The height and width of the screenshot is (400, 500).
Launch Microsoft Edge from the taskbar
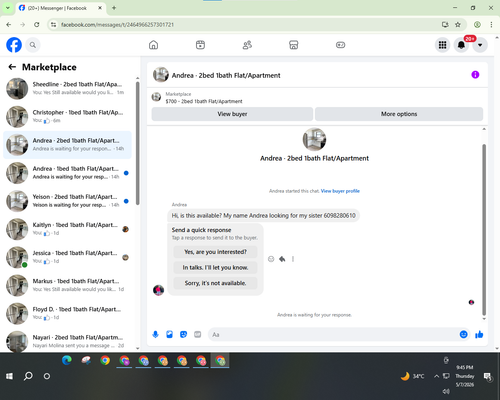(67, 360)
